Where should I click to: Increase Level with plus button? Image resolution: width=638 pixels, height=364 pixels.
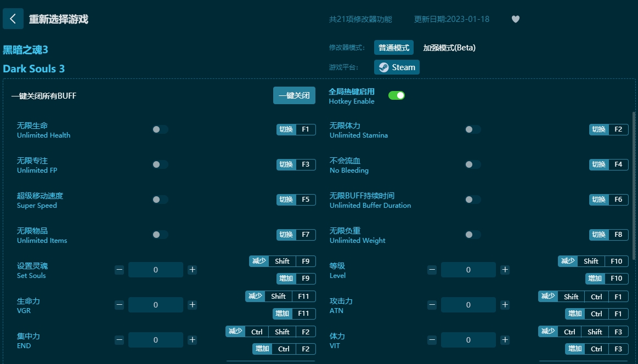pos(505,270)
